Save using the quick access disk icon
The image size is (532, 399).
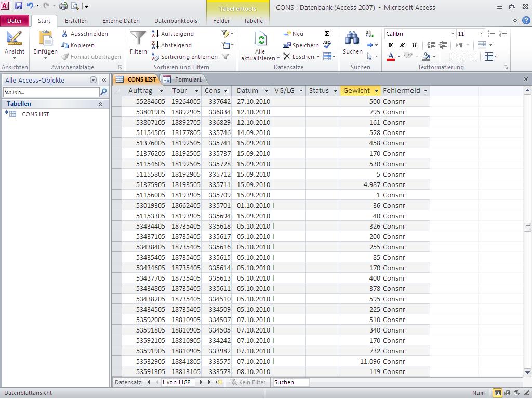point(19,6)
